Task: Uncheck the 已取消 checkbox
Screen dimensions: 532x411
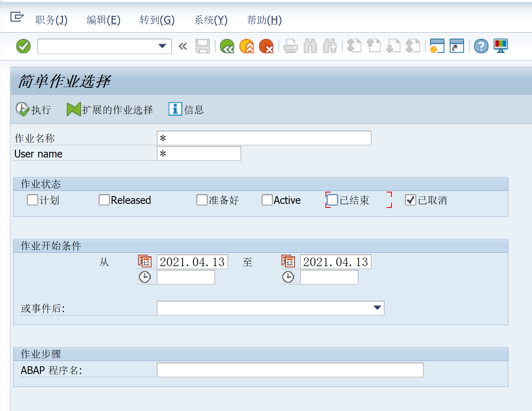Action: click(x=410, y=200)
